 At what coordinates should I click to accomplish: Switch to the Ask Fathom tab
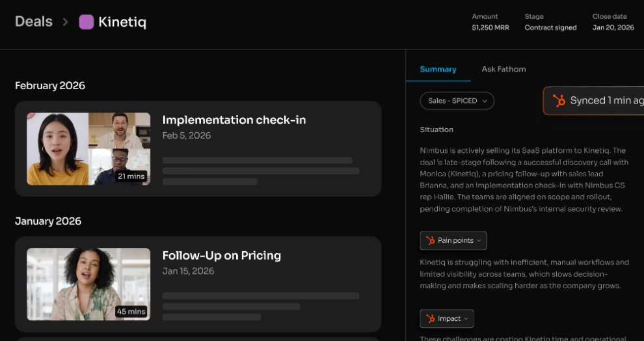click(x=503, y=69)
